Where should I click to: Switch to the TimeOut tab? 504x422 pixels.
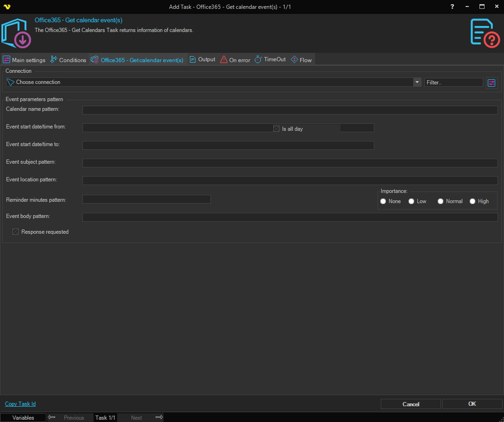tap(270, 59)
